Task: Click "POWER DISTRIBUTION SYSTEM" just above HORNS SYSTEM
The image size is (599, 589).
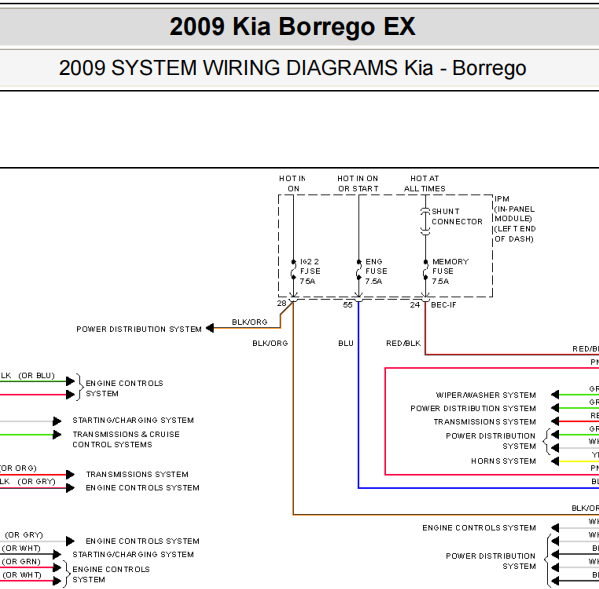Action: pos(491,441)
